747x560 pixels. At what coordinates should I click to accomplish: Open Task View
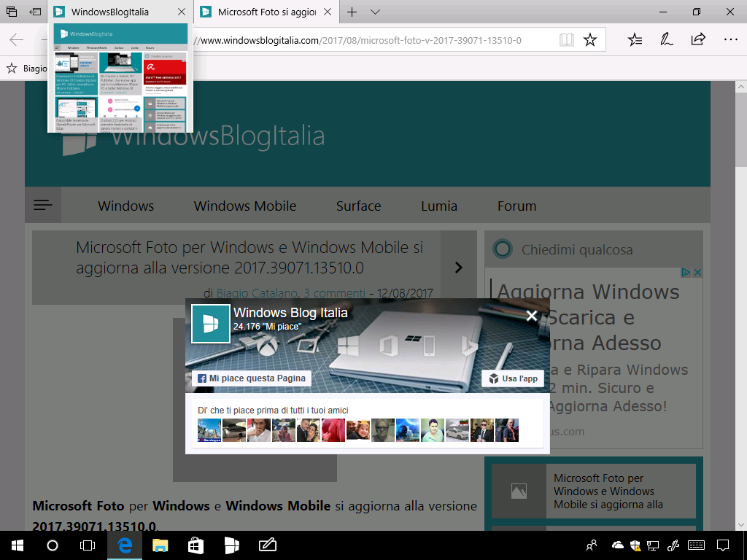pos(88,545)
